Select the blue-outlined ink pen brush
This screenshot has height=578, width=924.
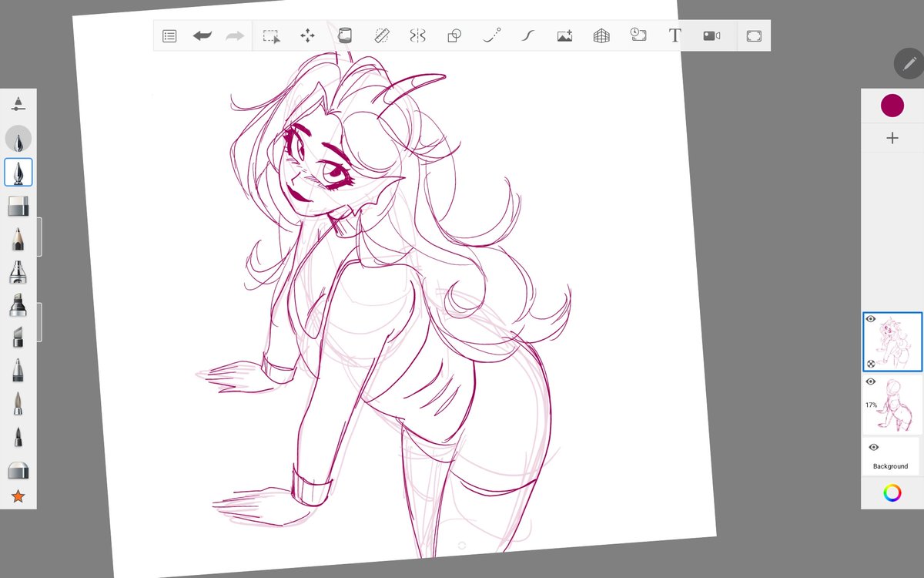click(x=18, y=173)
